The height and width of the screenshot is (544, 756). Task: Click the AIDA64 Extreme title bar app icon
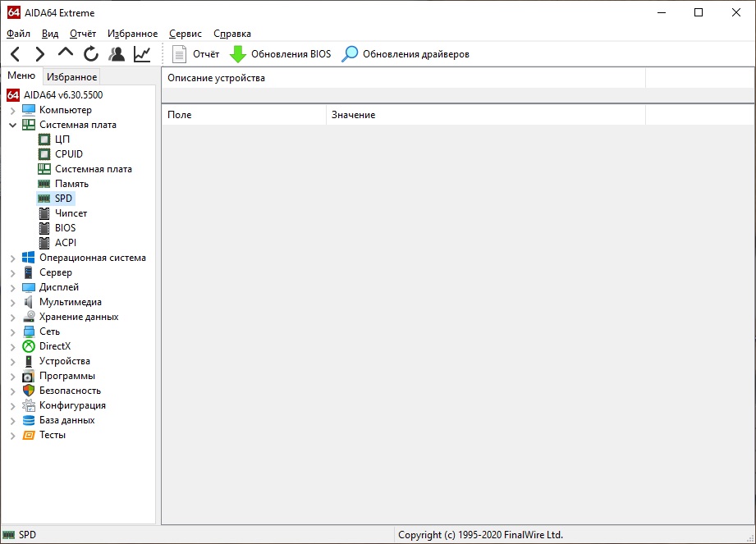coord(13,12)
